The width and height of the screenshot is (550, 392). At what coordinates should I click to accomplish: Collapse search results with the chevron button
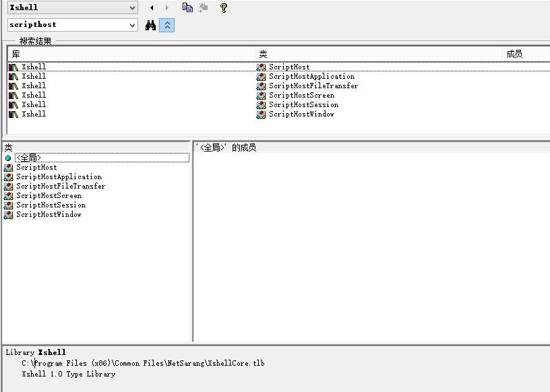coord(167,25)
